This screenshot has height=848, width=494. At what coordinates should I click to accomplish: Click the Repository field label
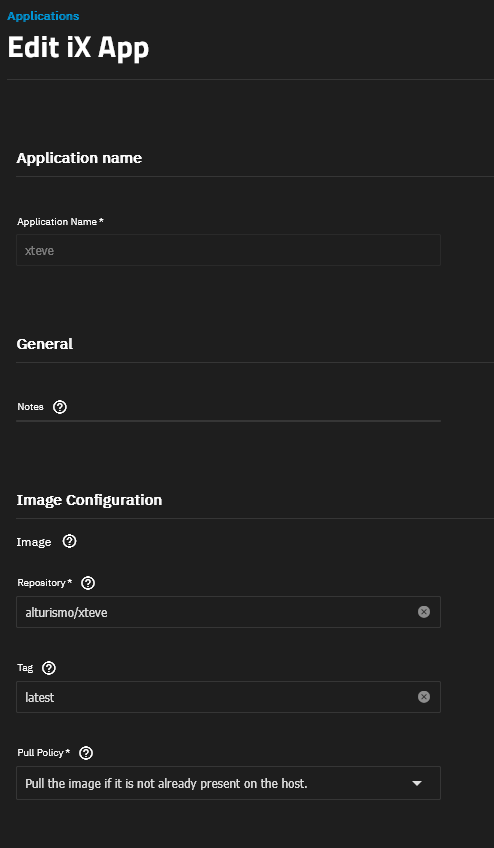[x=45, y=583]
